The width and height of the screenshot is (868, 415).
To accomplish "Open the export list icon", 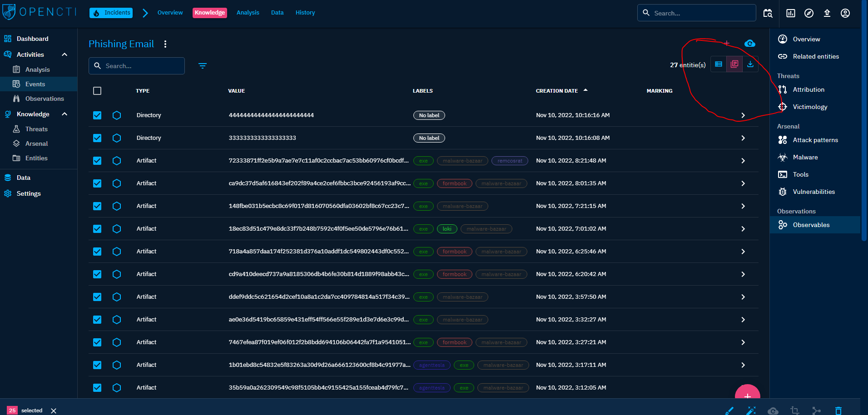I will click(750, 64).
